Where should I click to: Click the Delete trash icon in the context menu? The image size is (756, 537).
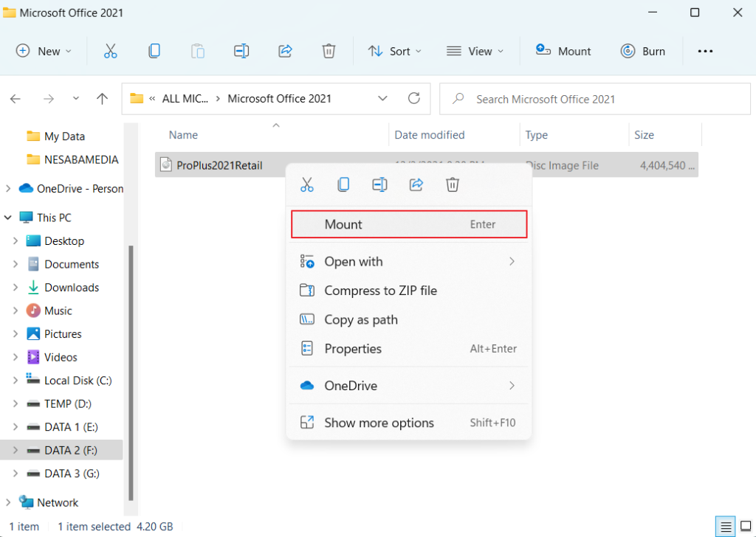453,184
